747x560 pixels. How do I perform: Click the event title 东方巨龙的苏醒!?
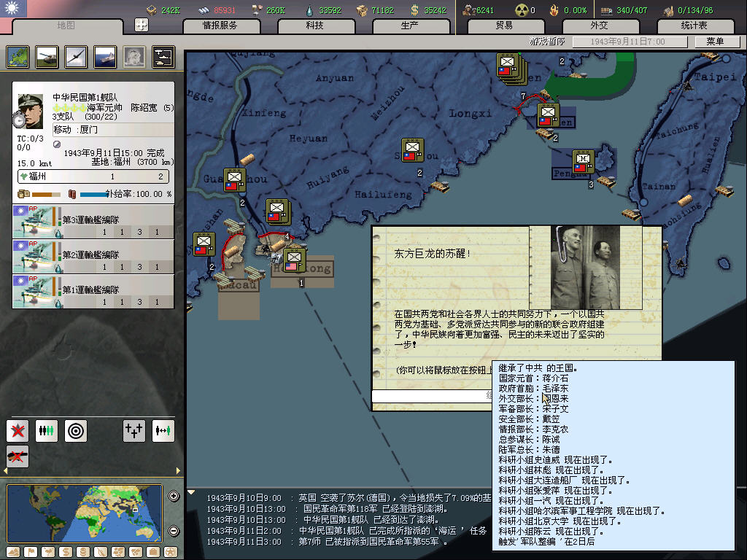pos(432,254)
